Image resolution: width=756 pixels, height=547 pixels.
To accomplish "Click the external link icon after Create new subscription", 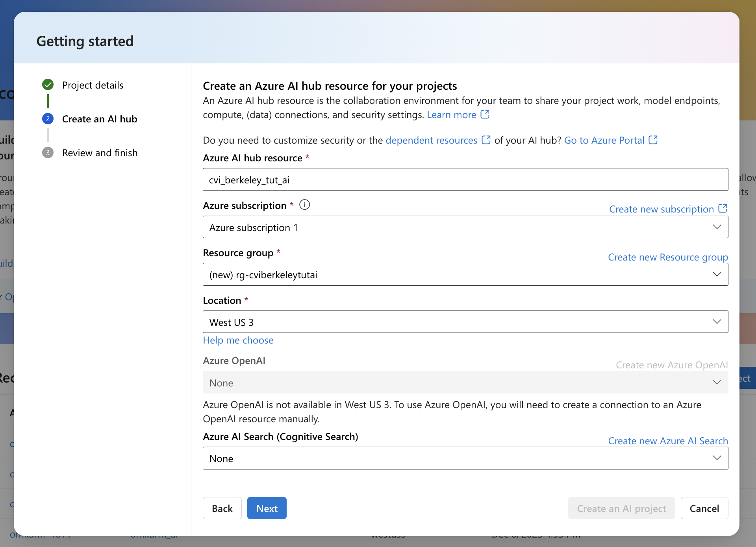I will point(723,209).
